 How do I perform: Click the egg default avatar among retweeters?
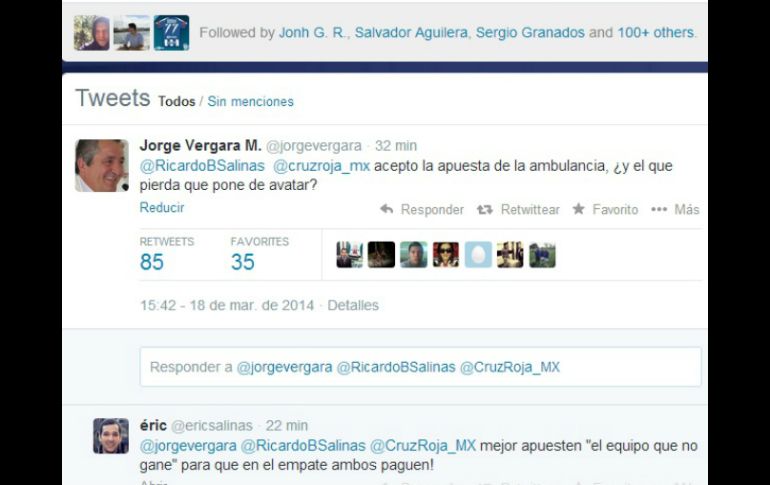point(478,255)
